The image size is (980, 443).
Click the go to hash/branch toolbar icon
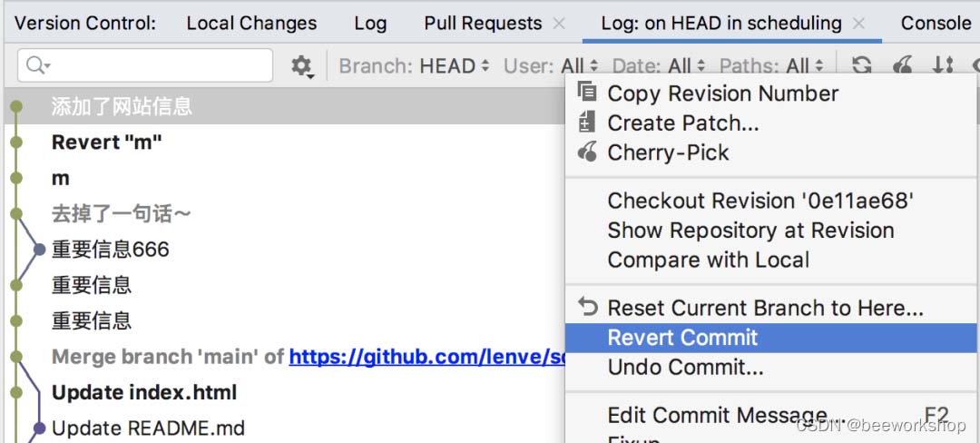(943, 65)
